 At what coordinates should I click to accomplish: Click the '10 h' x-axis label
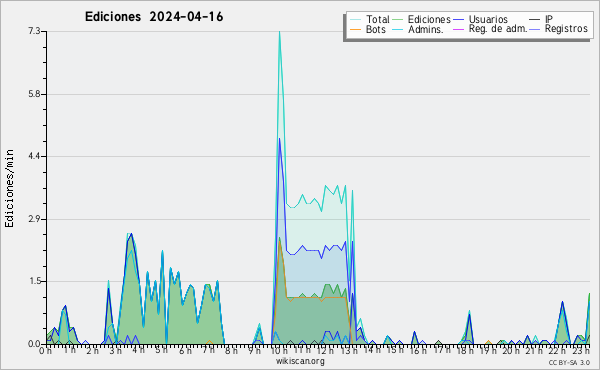click(x=279, y=351)
